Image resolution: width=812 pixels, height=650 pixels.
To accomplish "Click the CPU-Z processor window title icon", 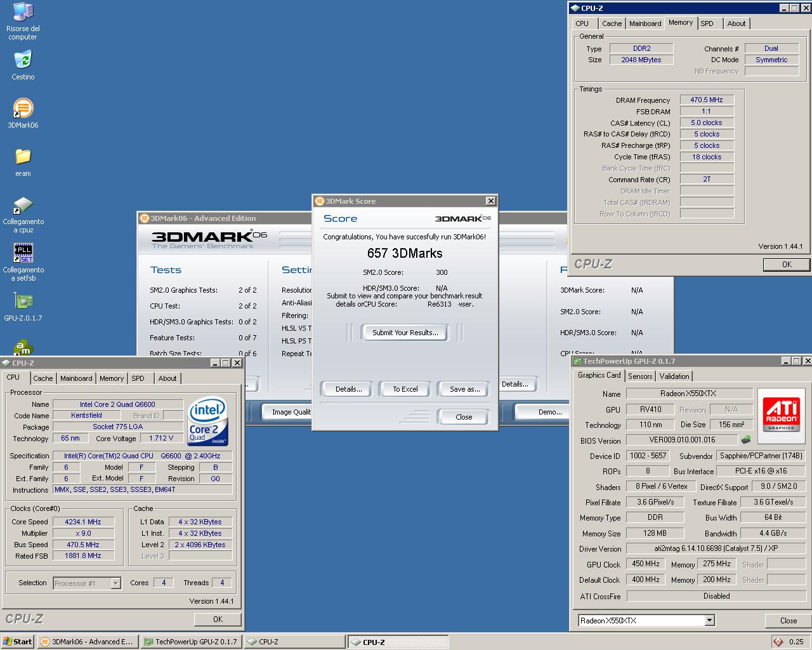I will coord(6,363).
